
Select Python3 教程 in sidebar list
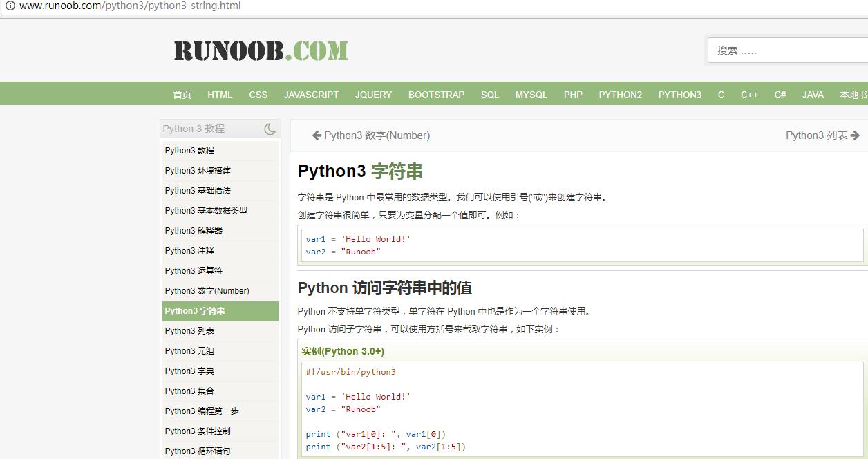(x=220, y=151)
